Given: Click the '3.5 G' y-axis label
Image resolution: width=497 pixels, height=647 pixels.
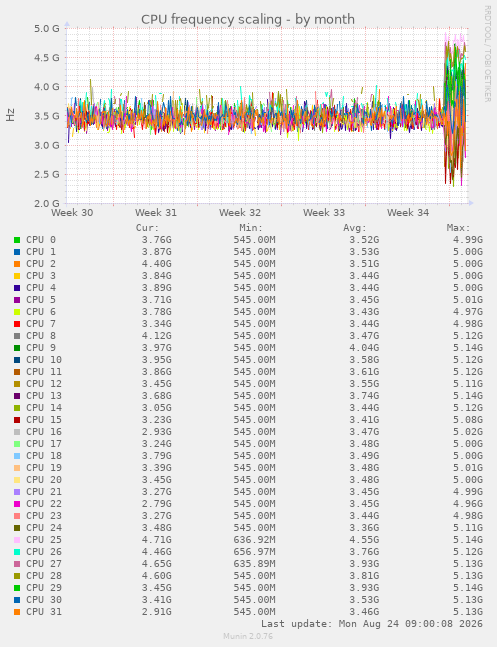Looking at the screenshot, I should tap(47, 116).
